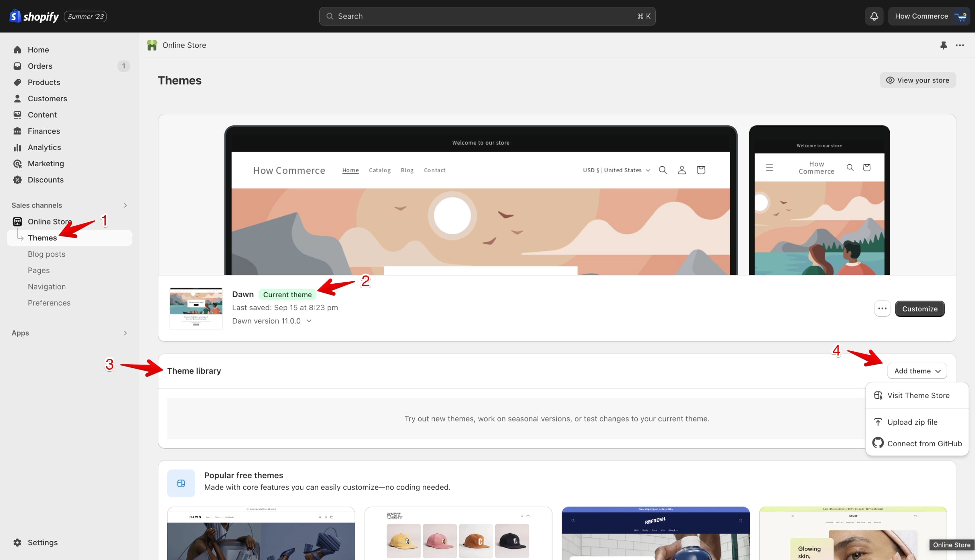Open the Dawn theme actions ellipsis button
This screenshot has width=975, height=560.
[x=882, y=308]
